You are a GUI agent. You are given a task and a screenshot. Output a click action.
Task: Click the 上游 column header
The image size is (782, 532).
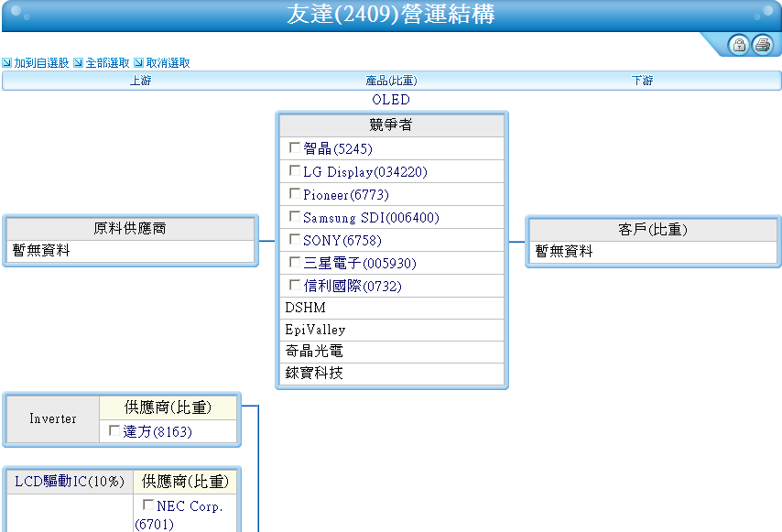(x=140, y=81)
